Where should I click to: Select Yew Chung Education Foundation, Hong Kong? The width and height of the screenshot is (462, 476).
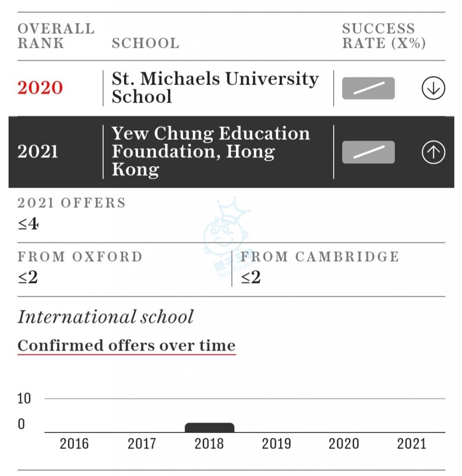point(211,151)
